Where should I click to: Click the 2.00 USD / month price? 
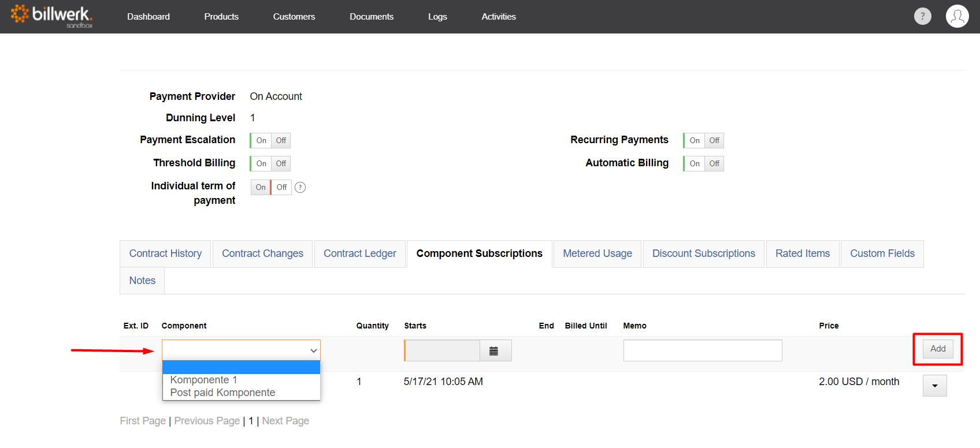(x=859, y=382)
